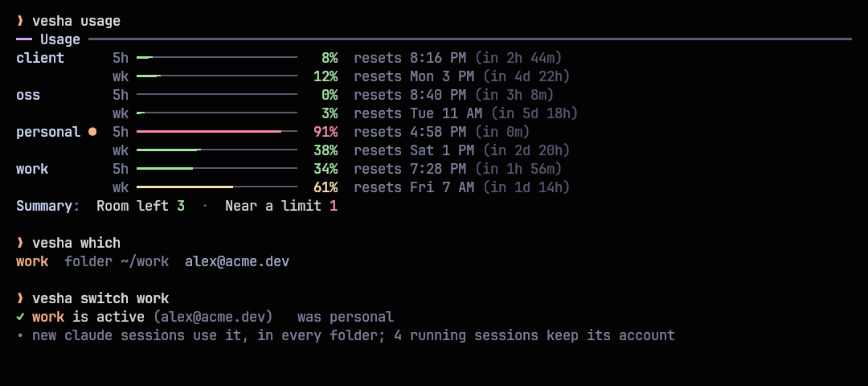Click the 38% usage value
The width and height of the screenshot is (868, 386).
pyautogui.click(x=326, y=150)
